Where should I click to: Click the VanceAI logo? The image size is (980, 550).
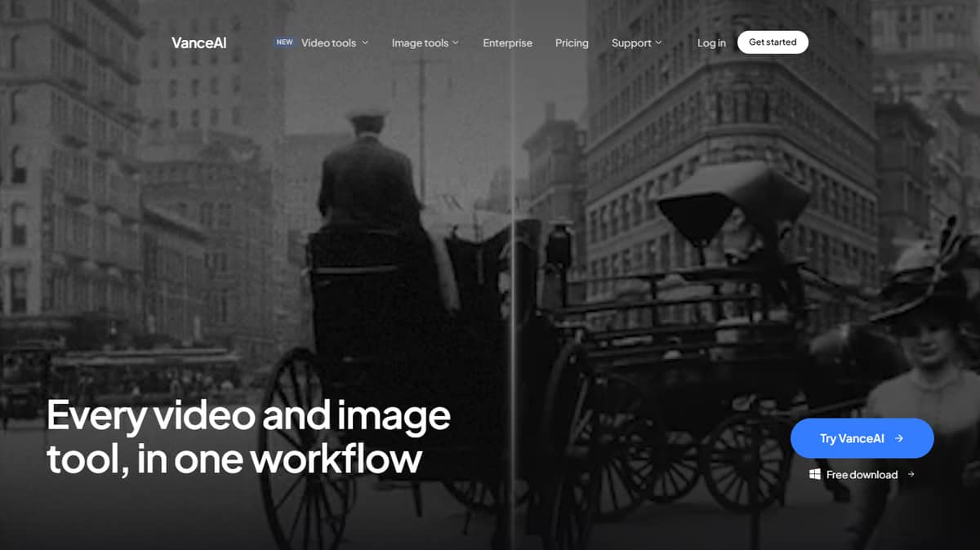click(x=199, y=43)
